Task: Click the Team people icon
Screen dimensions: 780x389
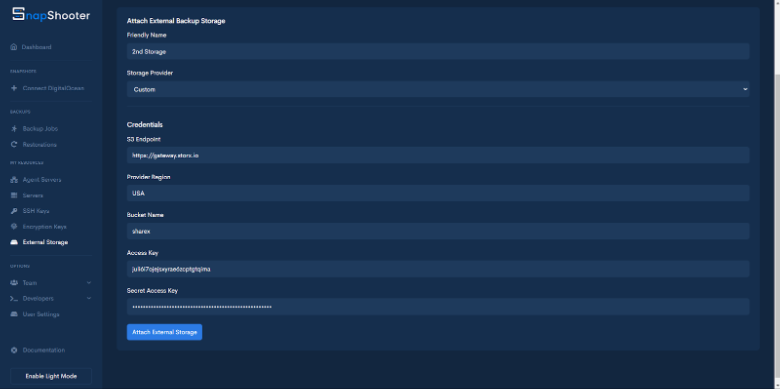Action: 14,283
